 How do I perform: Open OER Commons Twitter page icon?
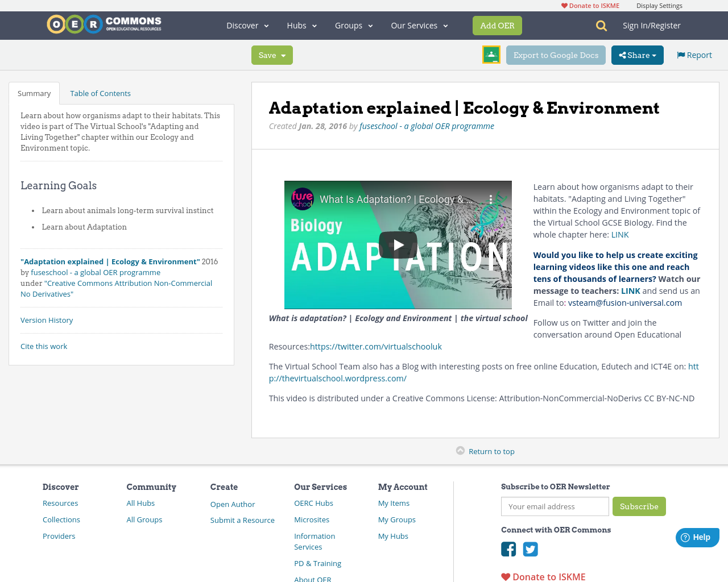click(x=530, y=549)
